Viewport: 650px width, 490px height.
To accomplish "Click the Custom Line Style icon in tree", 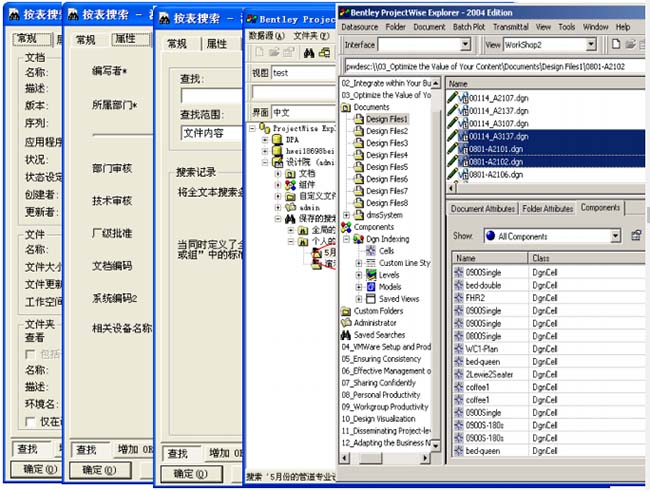I will click(x=371, y=263).
